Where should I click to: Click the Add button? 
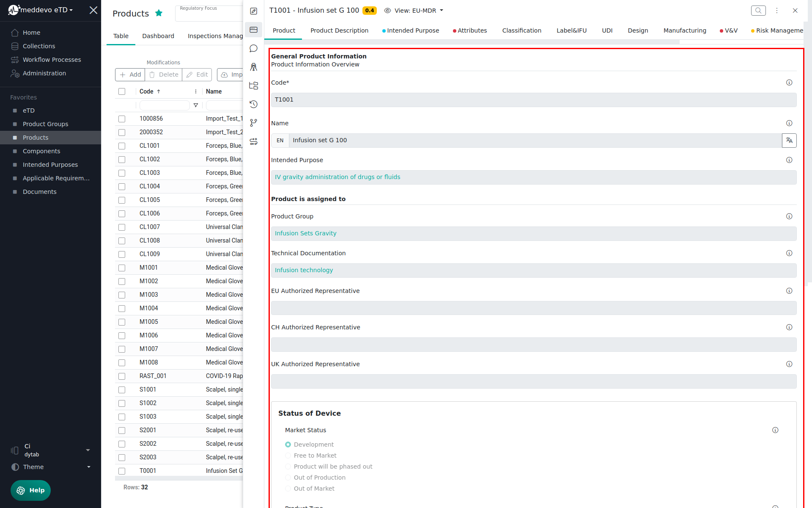[x=130, y=75]
